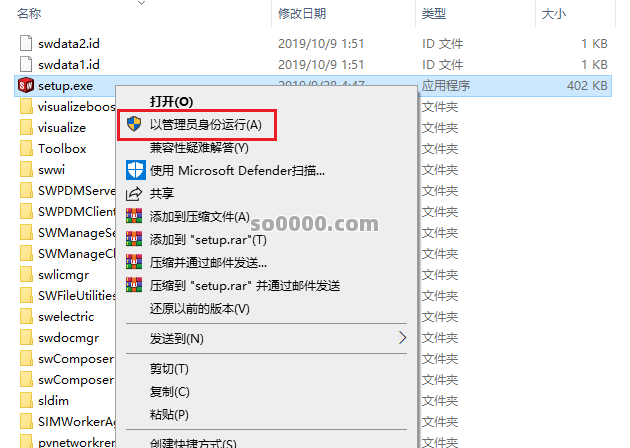
Task: Click 应用程序 type cell of setup.exe
Action: 446,86
